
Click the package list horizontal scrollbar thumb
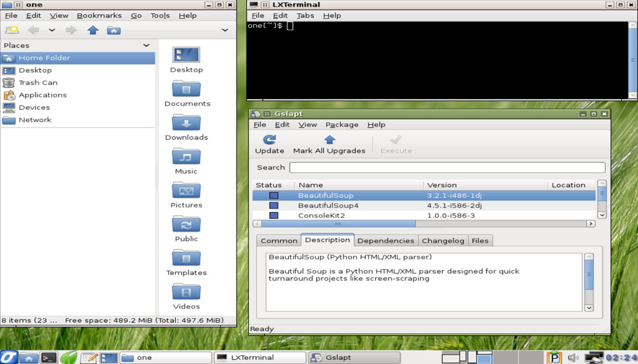[x=338, y=224]
